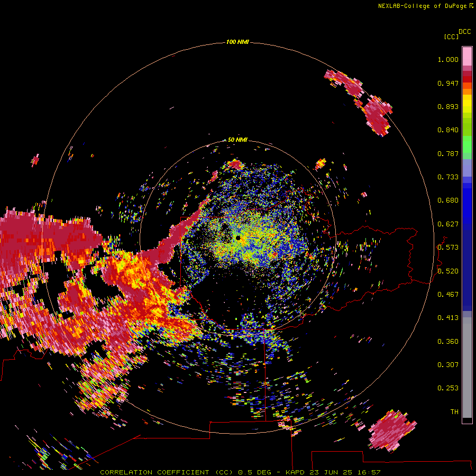Viewport: 476px width, 476px height.
Task: Click the [CC] legend unit label
Action: tap(451, 36)
